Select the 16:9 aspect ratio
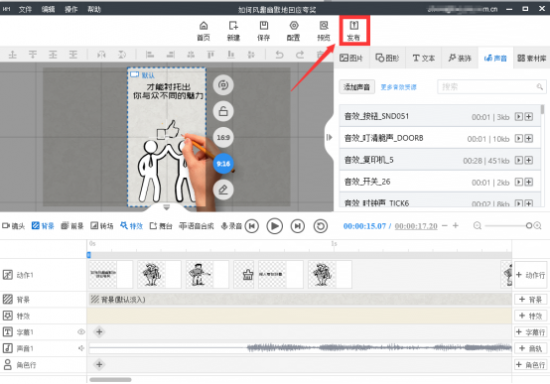550x384 pixels. 223,137
